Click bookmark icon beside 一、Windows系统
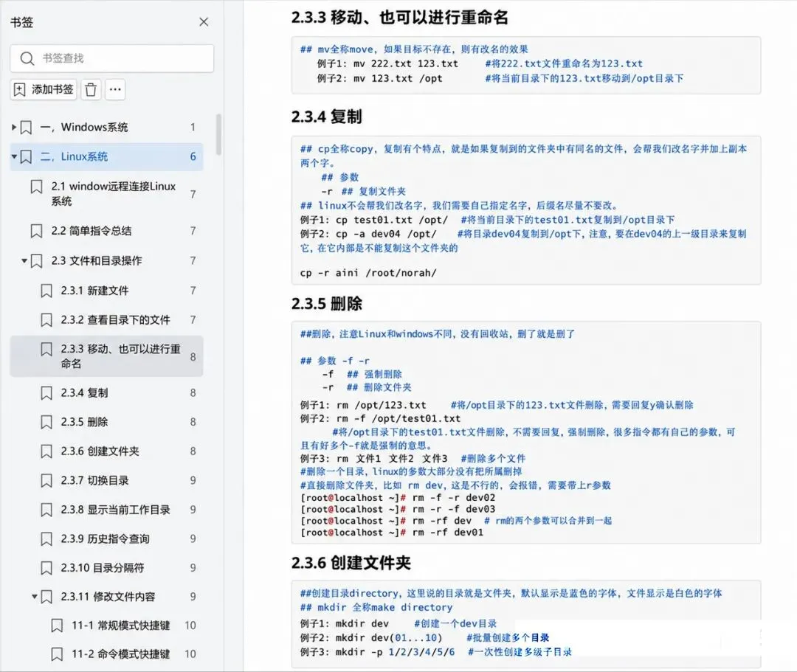The image size is (797, 672). coord(26,127)
